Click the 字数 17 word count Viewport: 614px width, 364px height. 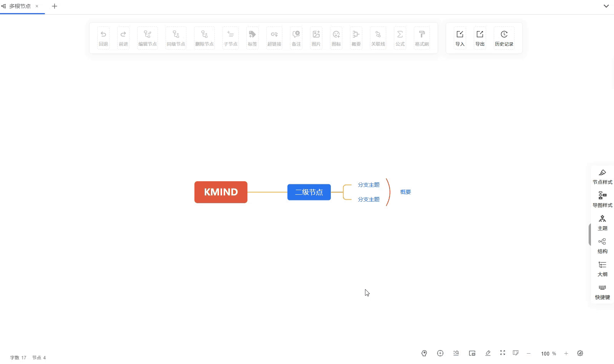(18, 357)
